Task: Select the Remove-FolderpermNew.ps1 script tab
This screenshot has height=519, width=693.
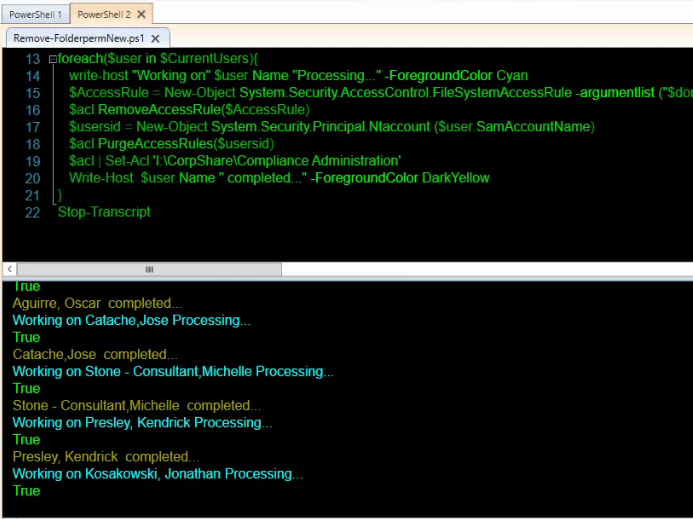Action: (x=80, y=38)
